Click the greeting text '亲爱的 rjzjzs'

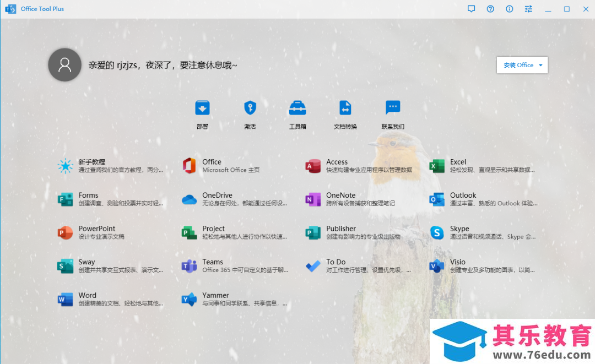point(113,65)
